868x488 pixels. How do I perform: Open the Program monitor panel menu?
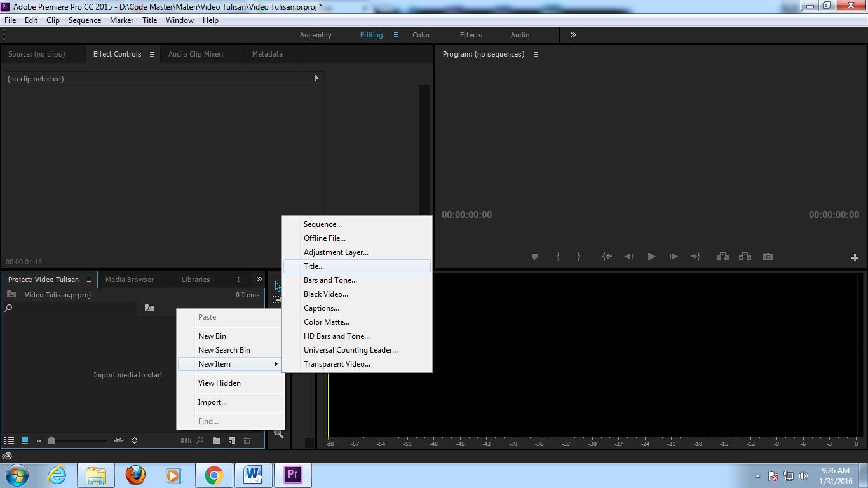pyautogui.click(x=536, y=54)
